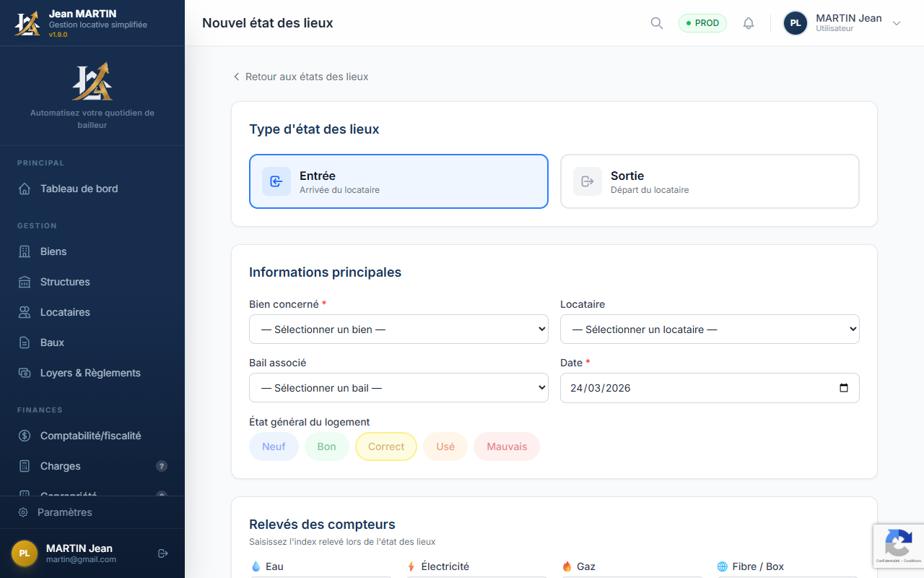
Task: Click the Paramètres gear icon
Action: (23, 512)
